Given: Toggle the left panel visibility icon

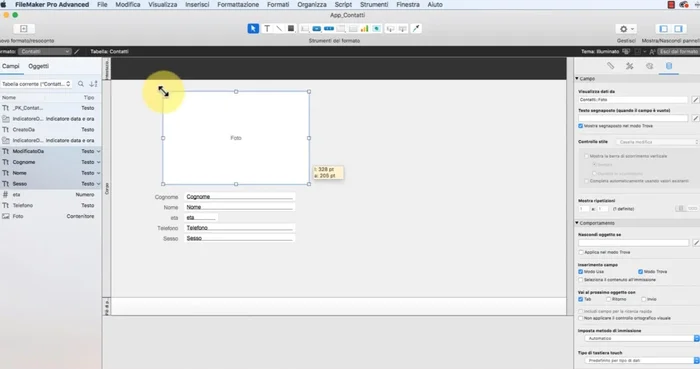Looking at the screenshot, I should click(663, 29).
